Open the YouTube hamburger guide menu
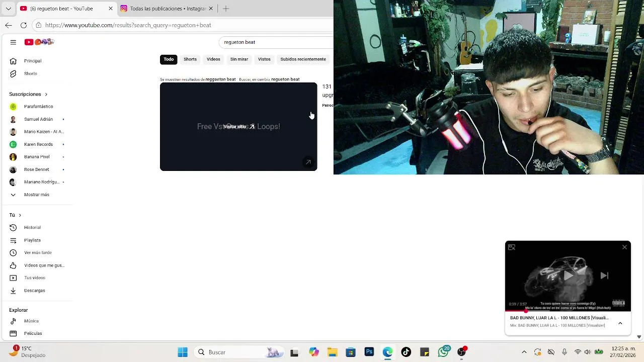644x362 pixels. 13,42
